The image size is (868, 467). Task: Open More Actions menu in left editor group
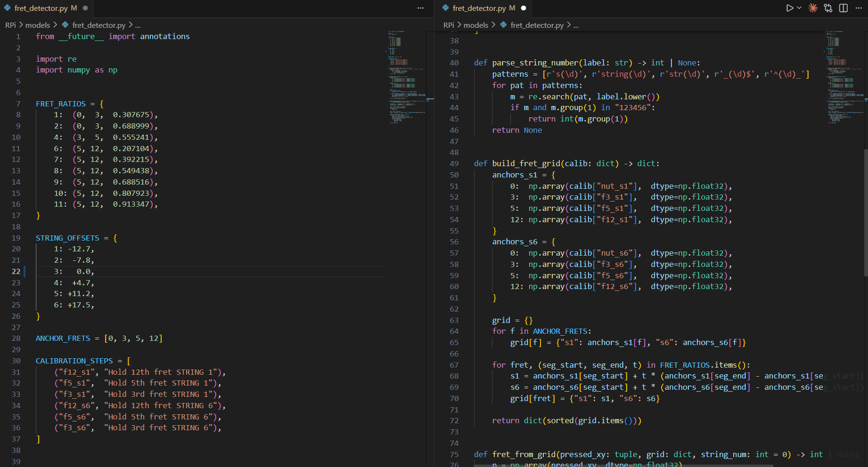click(x=420, y=8)
